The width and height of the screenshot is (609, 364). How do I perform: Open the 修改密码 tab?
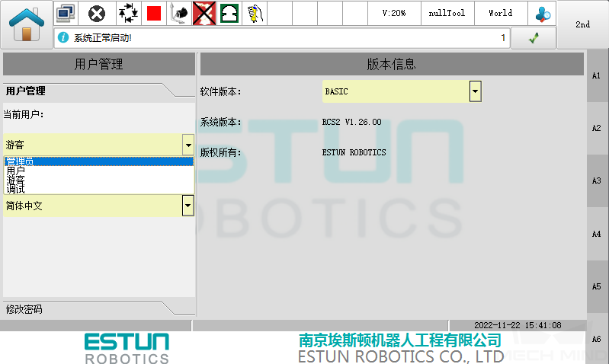point(24,309)
